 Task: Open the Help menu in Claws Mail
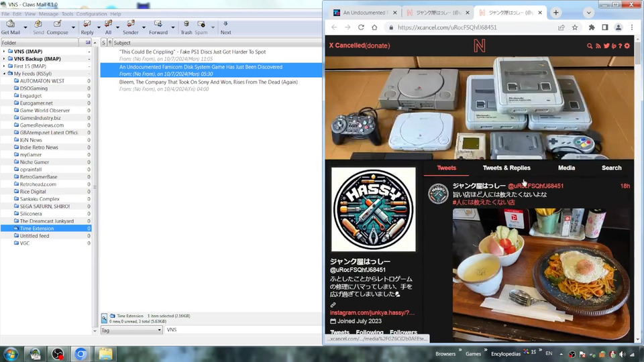(115, 14)
